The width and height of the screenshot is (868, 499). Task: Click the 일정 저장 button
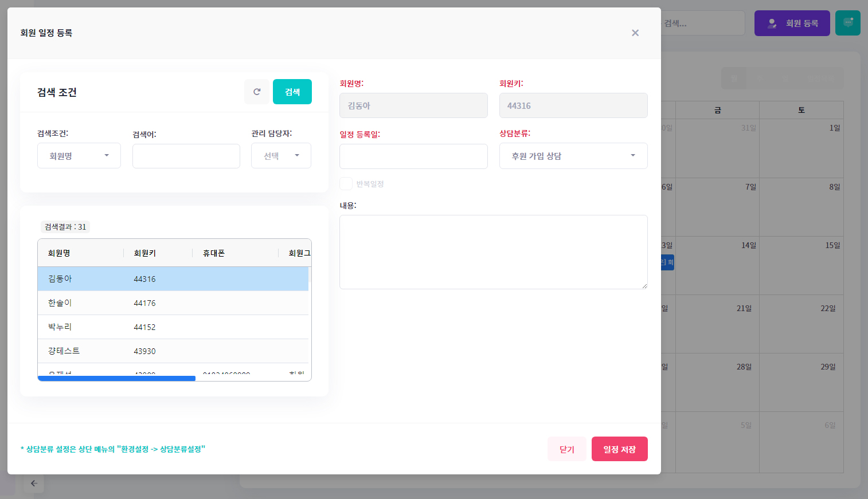(x=619, y=449)
